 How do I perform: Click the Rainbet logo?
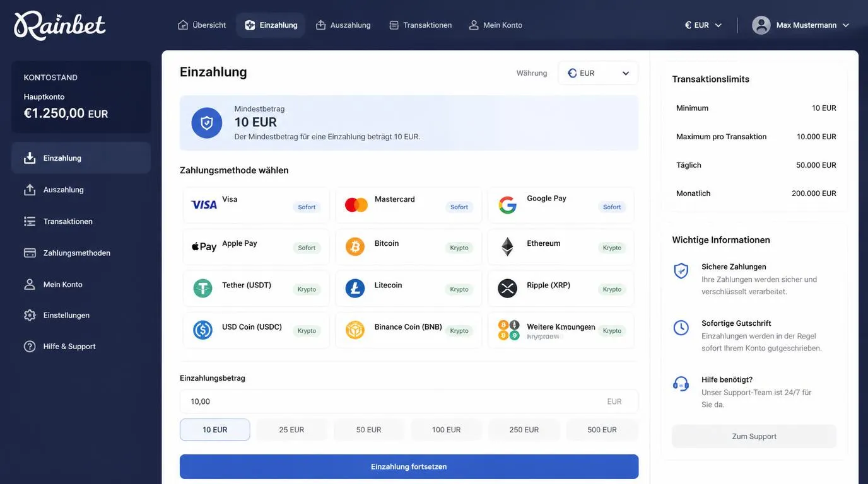[60, 26]
